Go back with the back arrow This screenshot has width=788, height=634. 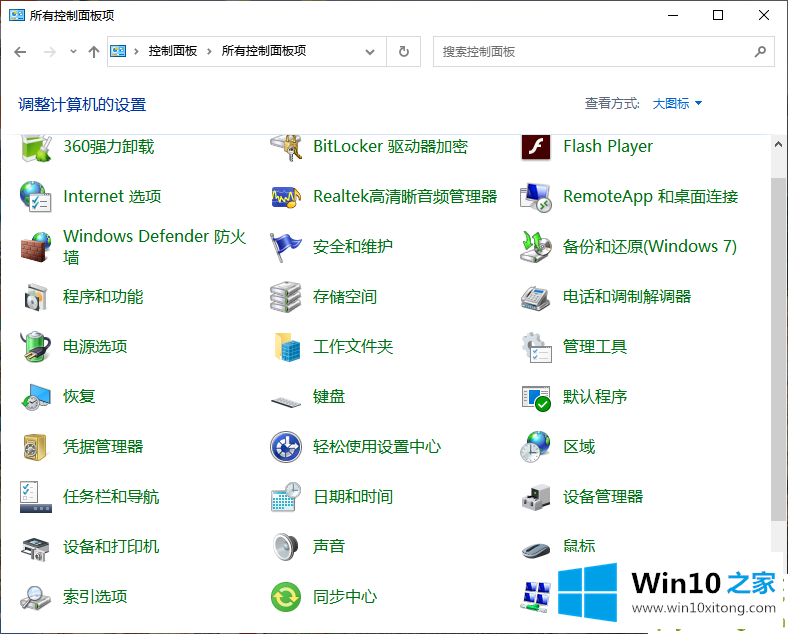(20, 52)
